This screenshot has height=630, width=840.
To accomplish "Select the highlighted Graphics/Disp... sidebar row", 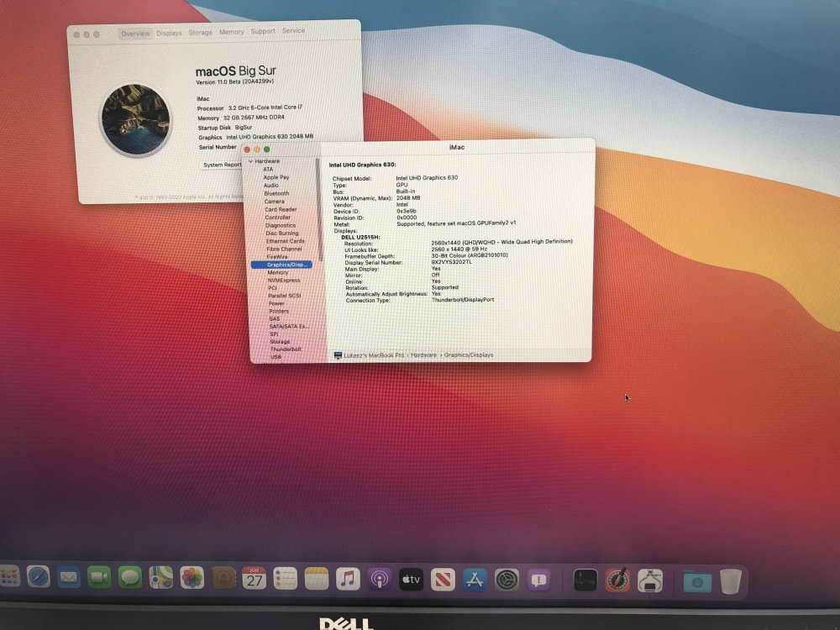I will [x=281, y=265].
